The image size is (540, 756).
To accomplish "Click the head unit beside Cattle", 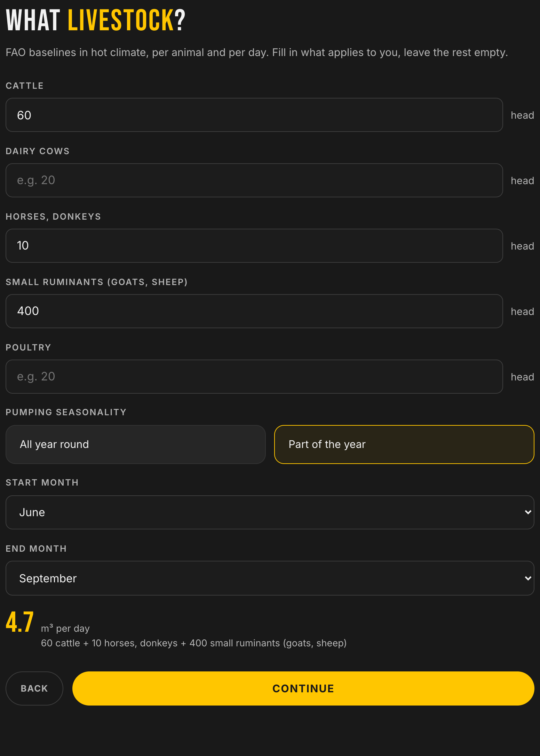I will pos(522,115).
